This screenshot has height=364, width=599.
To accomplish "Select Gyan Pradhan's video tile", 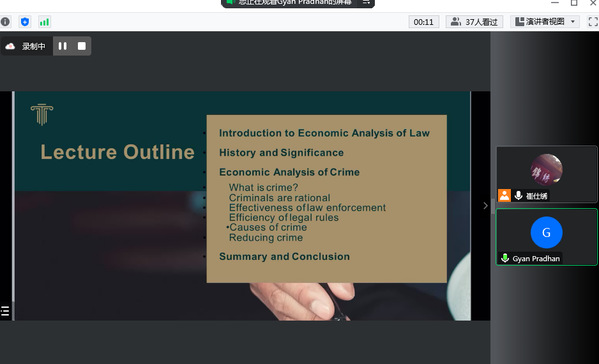I will [x=546, y=237].
